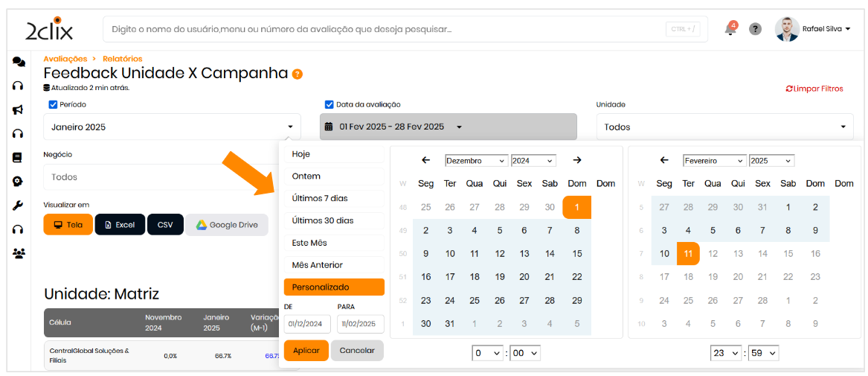Open the users group sidebar icon
The height and width of the screenshot is (376, 868).
click(19, 253)
